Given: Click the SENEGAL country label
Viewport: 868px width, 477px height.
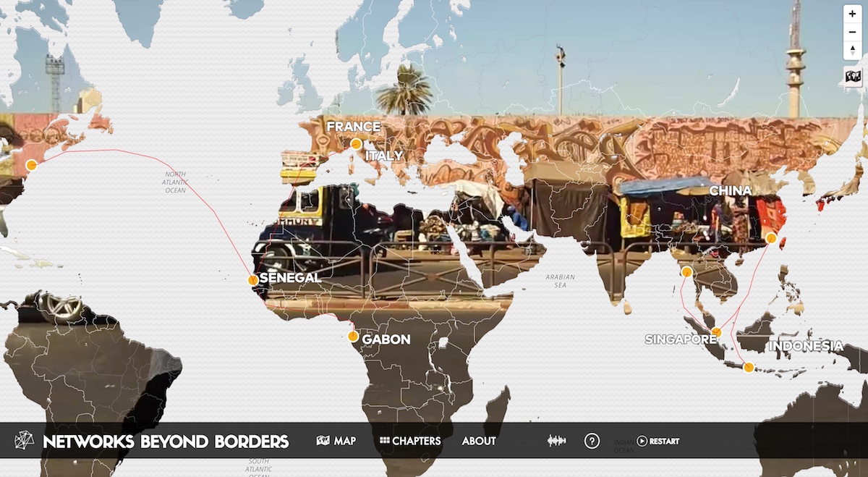Looking at the screenshot, I should tap(290, 277).
